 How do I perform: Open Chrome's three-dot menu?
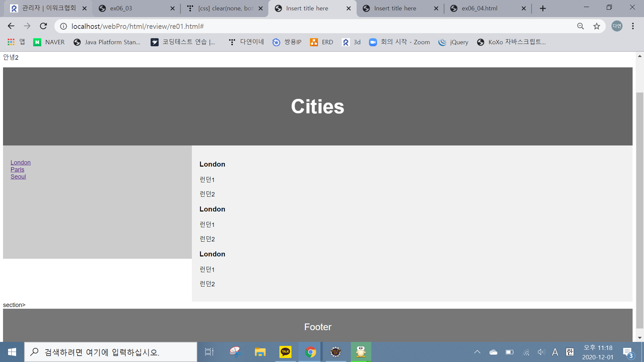[x=633, y=26]
